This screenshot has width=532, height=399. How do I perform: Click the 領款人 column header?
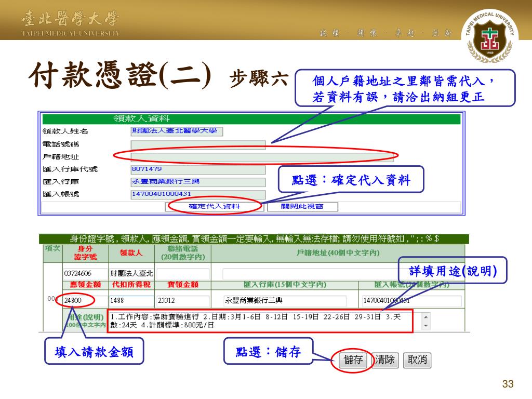click(131, 253)
